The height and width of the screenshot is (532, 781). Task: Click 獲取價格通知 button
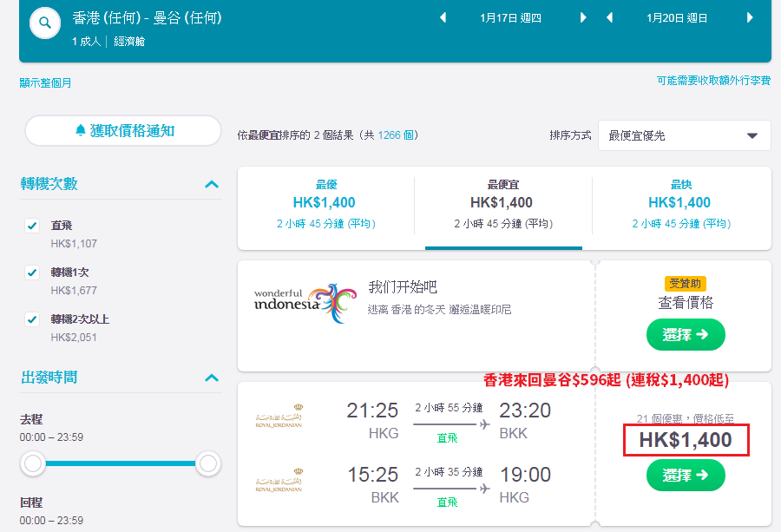(123, 130)
